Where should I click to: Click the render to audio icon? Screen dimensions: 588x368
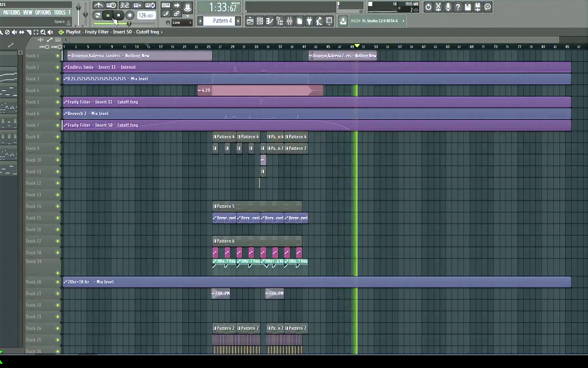pyautogui.click(x=478, y=7)
